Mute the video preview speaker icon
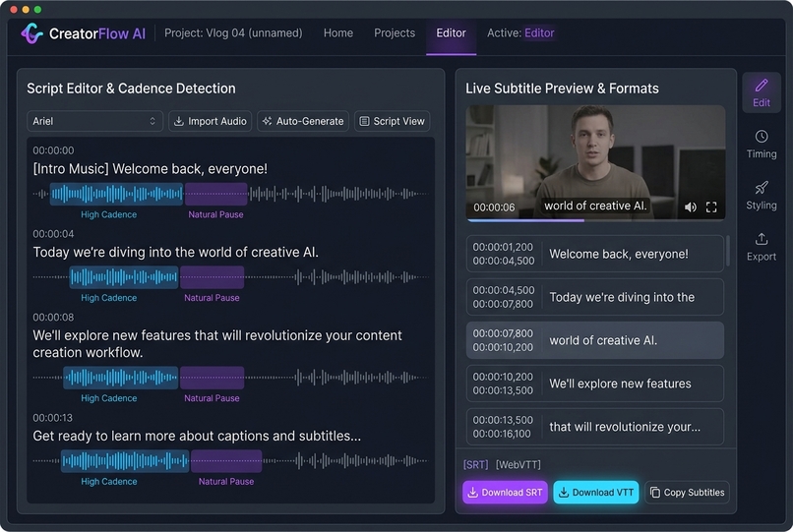This screenshot has width=793, height=532. point(691,207)
